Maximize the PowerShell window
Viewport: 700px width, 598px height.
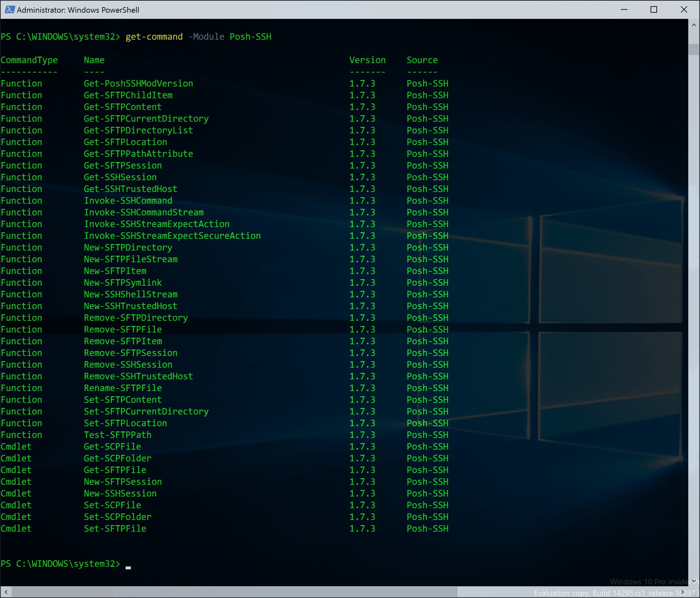(653, 9)
